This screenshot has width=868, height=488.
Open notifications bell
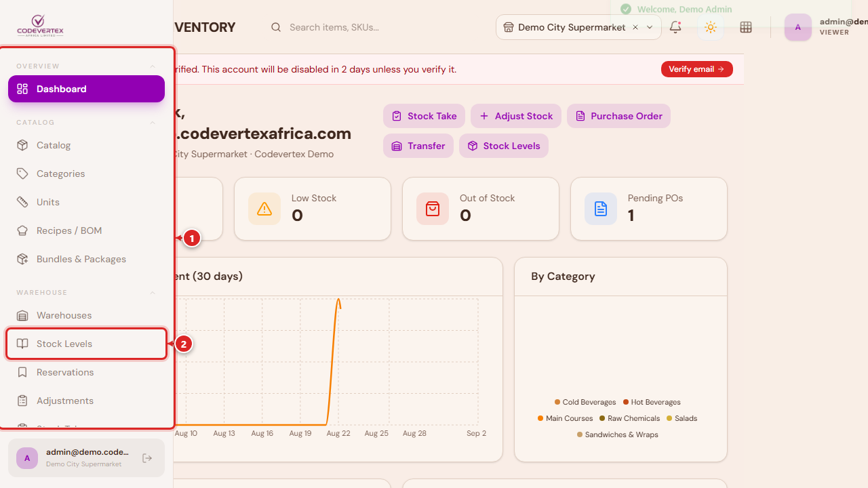pos(675,27)
